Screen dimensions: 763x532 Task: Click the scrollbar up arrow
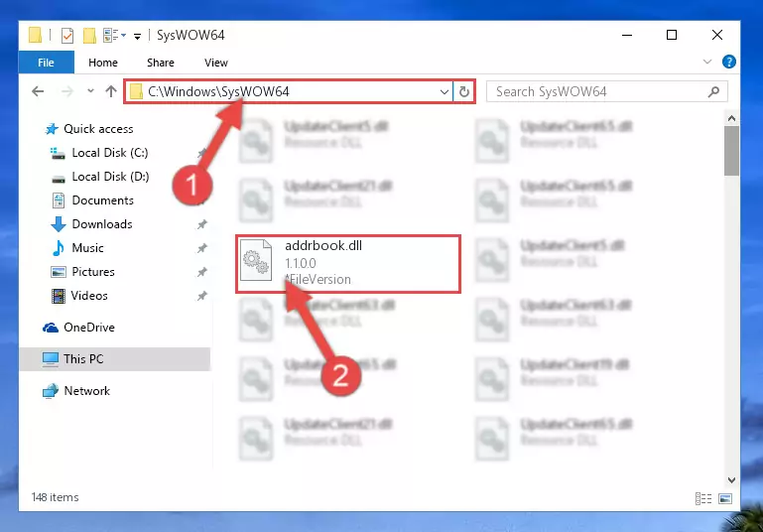[731, 118]
